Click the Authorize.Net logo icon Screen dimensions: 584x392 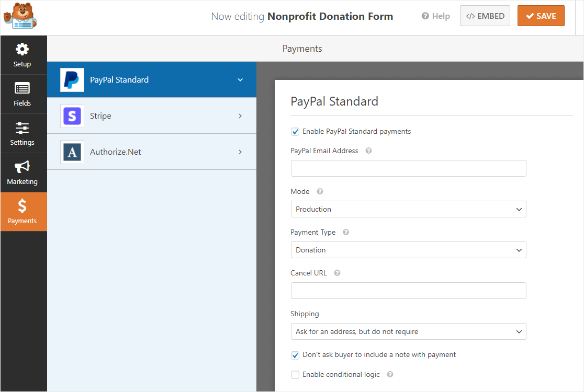pyautogui.click(x=72, y=152)
